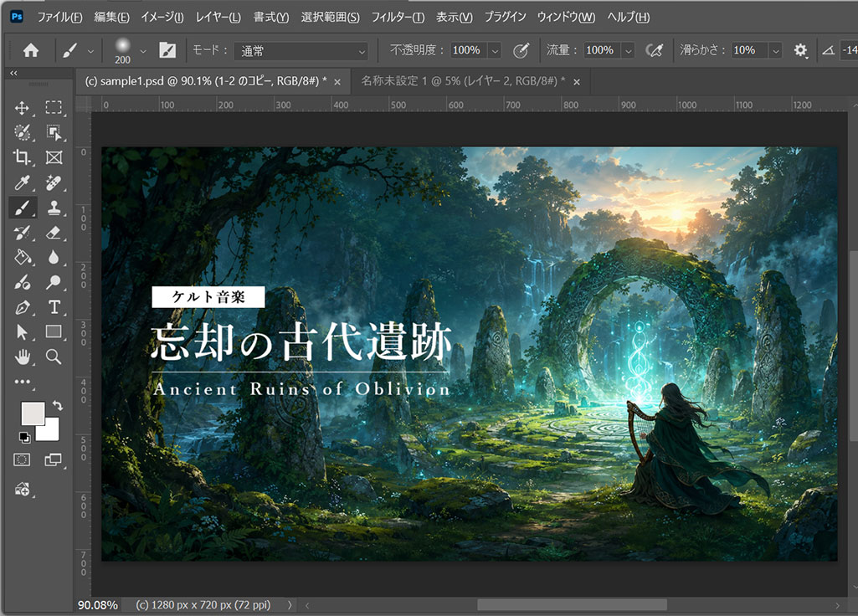Select the Hand tool

[x=22, y=357]
